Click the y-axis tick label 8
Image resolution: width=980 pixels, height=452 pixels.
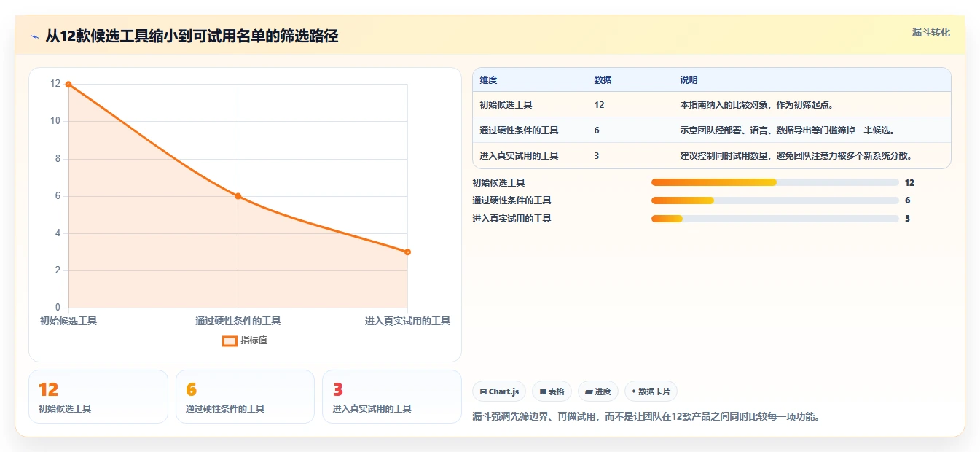58,159
